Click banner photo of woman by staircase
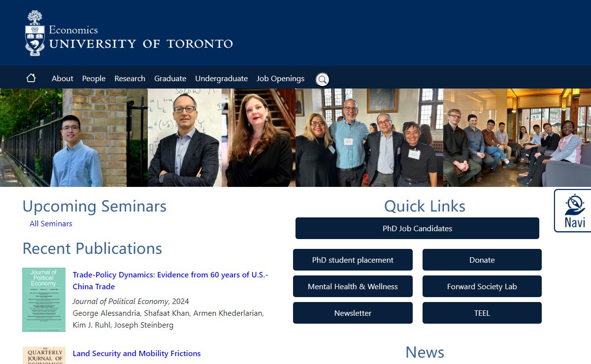The height and width of the screenshot is (364, 591). [x=259, y=138]
